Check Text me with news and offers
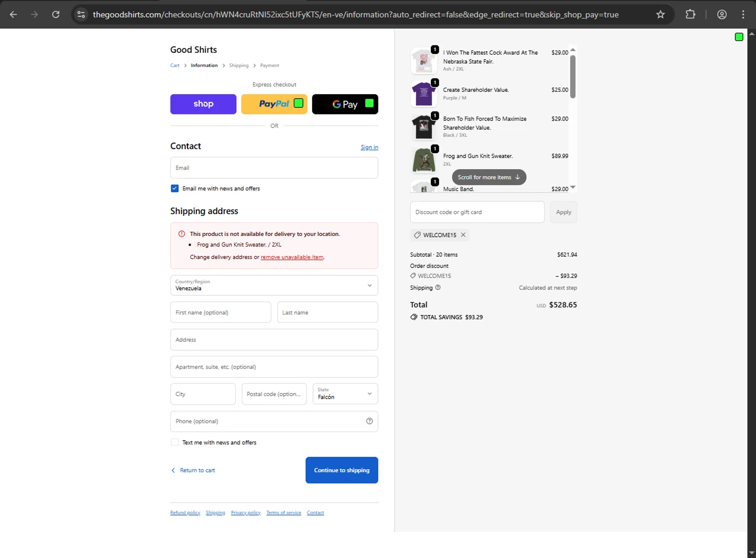Image resolution: width=756 pixels, height=558 pixels. 174,443
